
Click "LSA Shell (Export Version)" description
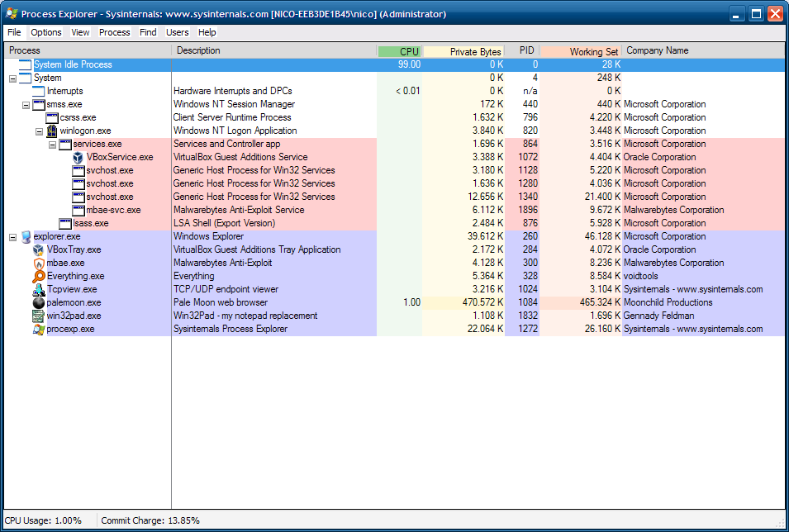coord(225,224)
